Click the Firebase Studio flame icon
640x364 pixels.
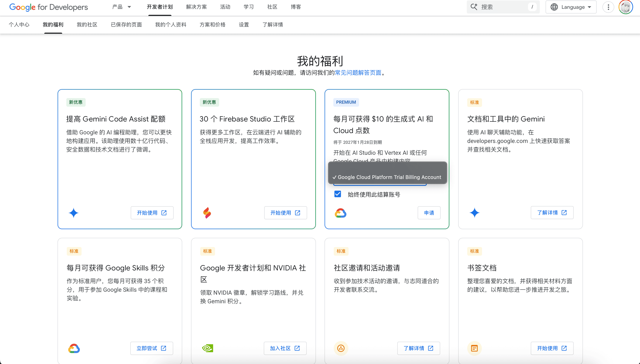tap(207, 213)
